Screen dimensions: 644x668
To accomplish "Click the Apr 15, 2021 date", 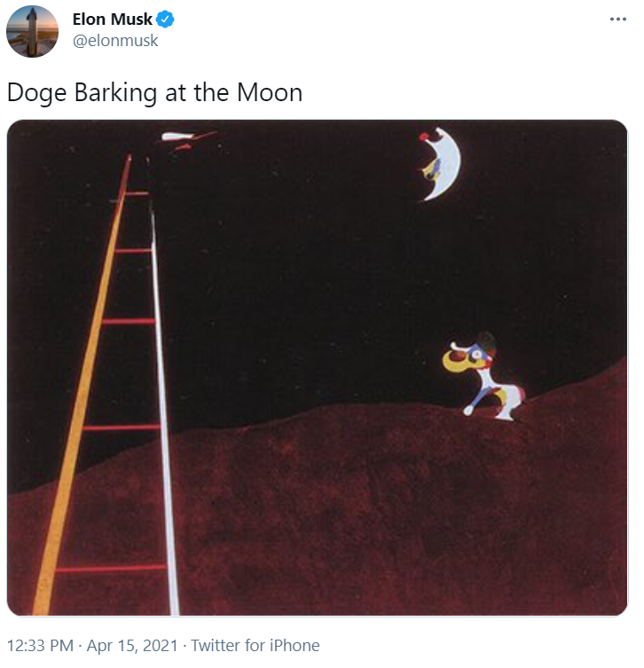I will (132, 646).
